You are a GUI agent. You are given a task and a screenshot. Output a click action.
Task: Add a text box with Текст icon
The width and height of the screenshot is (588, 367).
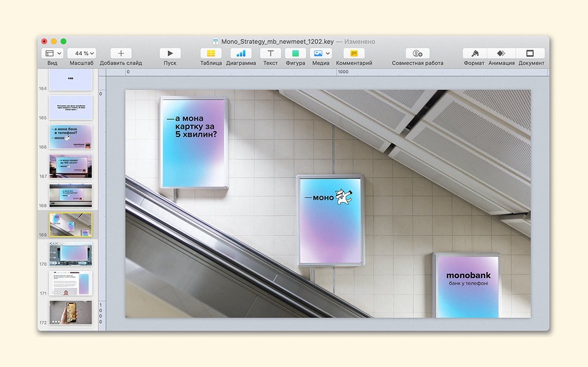click(270, 53)
